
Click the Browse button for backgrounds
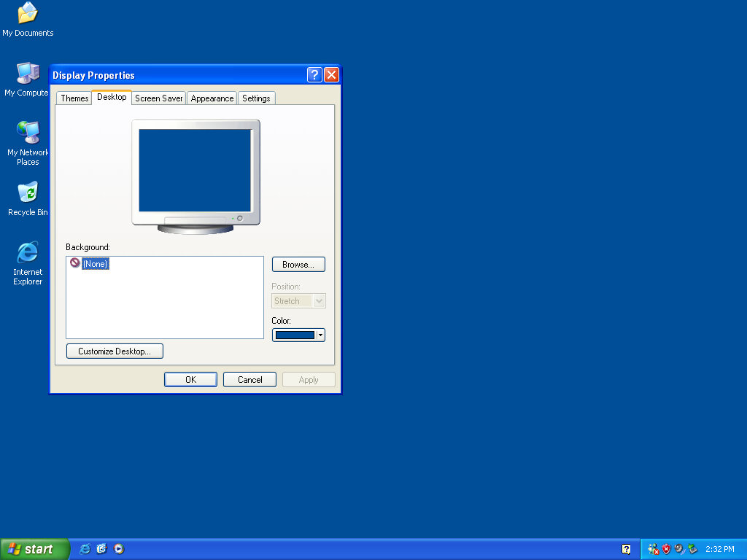click(298, 264)
